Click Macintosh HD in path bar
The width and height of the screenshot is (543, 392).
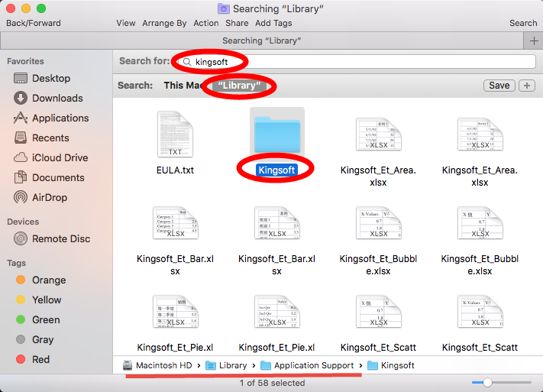[x=157, y=365]
